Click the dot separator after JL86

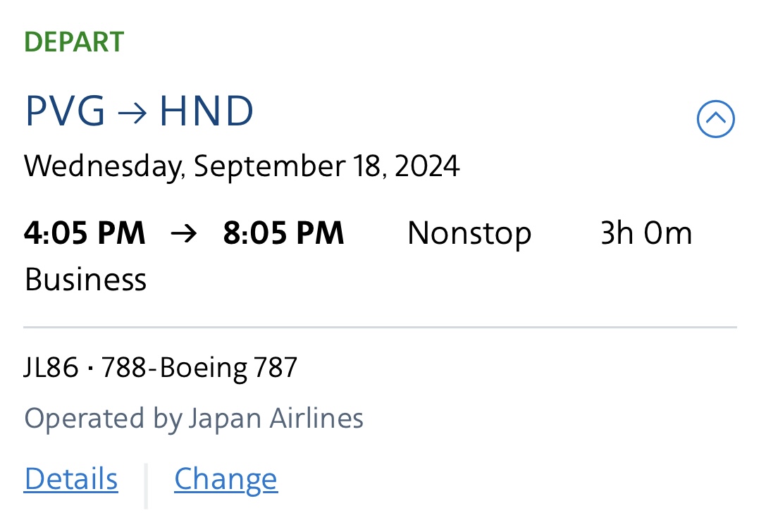[90, 369]
